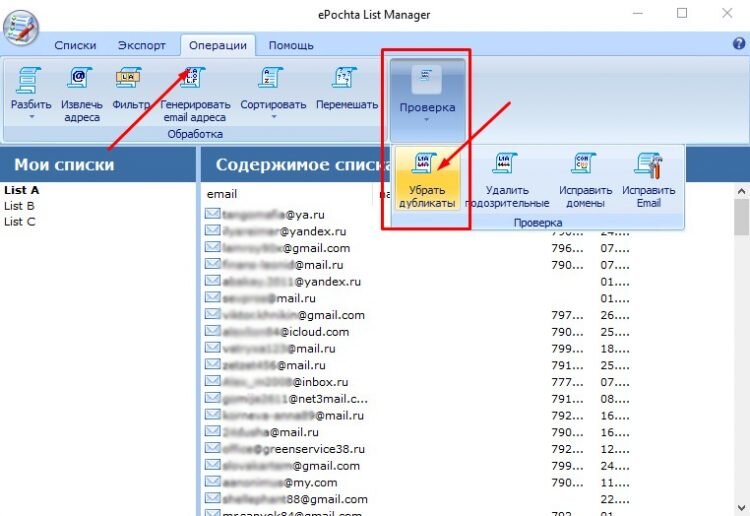Choose Исправить Email option
750x516 pixels.
[648, 180]
